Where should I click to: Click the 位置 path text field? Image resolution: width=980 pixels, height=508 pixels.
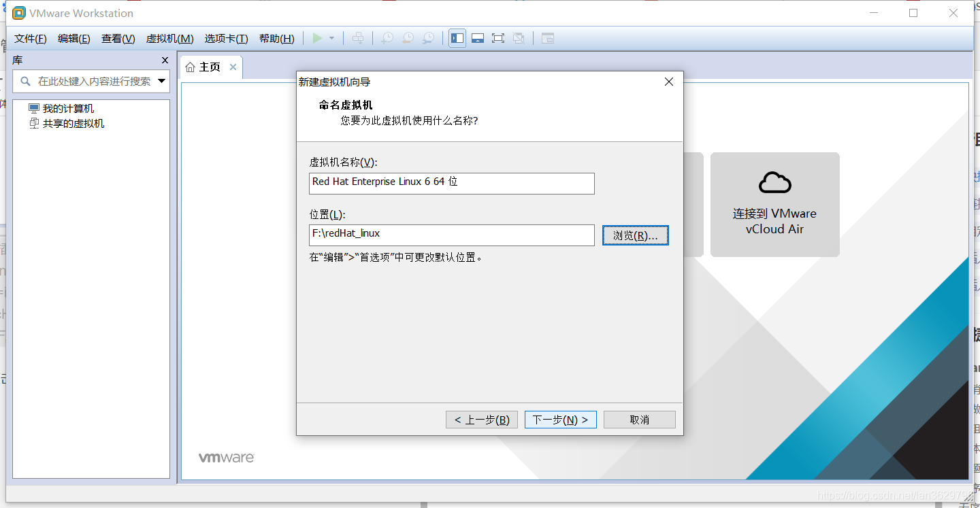tap(452, 235)
